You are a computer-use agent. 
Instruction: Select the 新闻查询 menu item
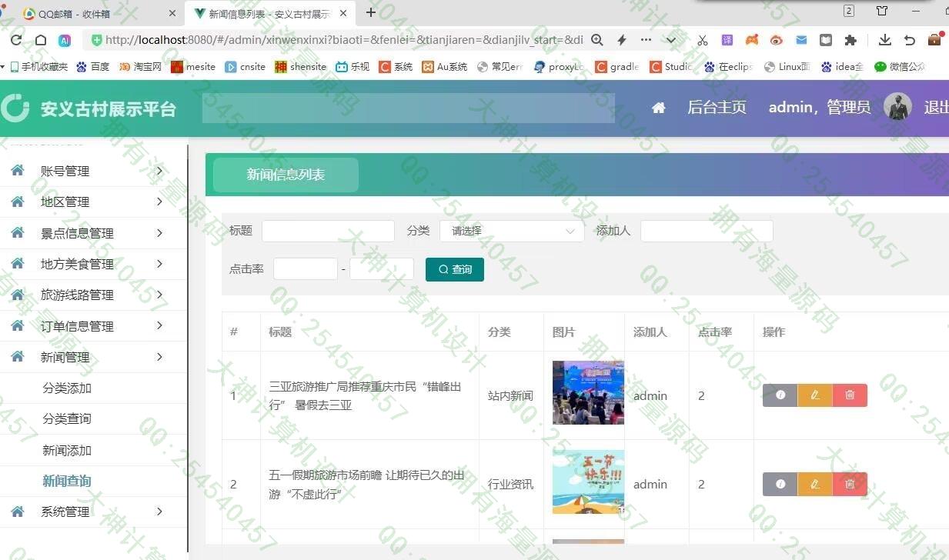pos(67,482)
